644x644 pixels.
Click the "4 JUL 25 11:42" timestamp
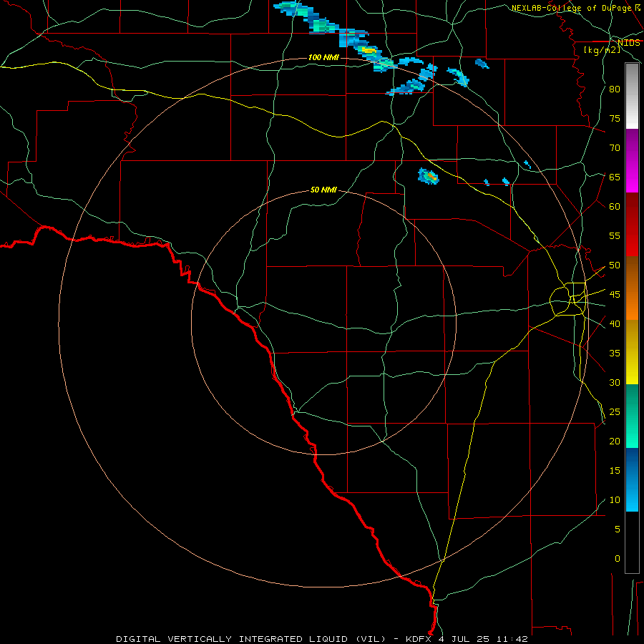[x=484, y=639]
